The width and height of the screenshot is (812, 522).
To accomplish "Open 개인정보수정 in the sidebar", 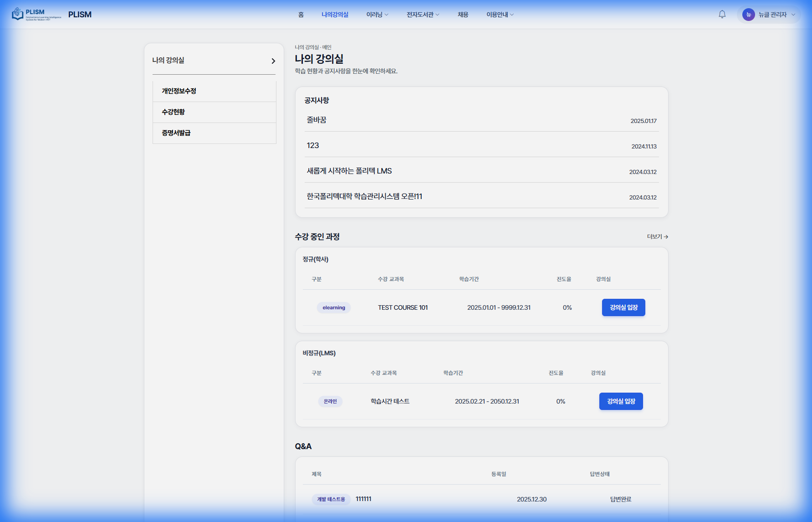I will [179, 91].
